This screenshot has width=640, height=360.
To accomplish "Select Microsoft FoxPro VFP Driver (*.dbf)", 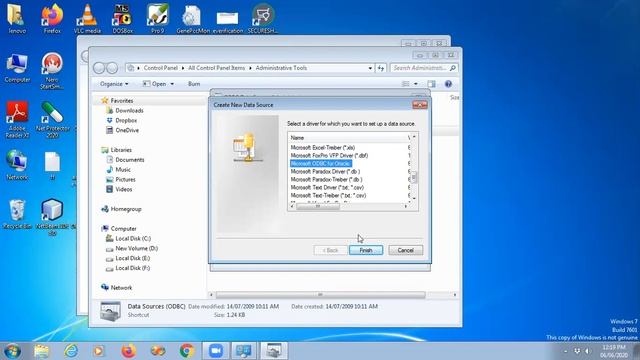I will point(329,156).
